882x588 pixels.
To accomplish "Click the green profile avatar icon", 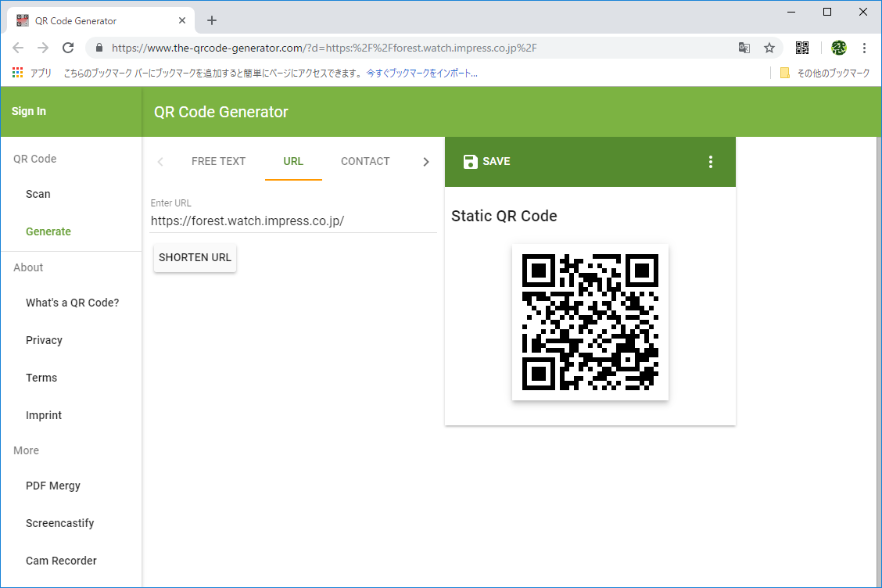I will tap(838, 48).
